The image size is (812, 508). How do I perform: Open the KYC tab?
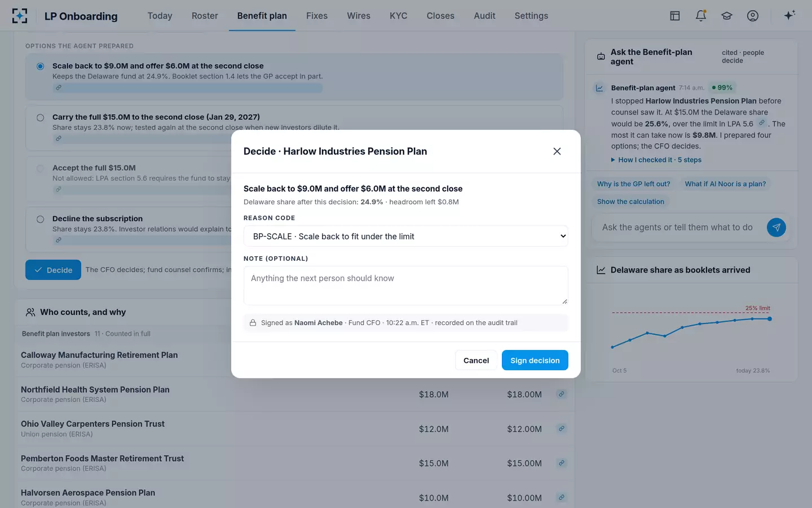398,16
